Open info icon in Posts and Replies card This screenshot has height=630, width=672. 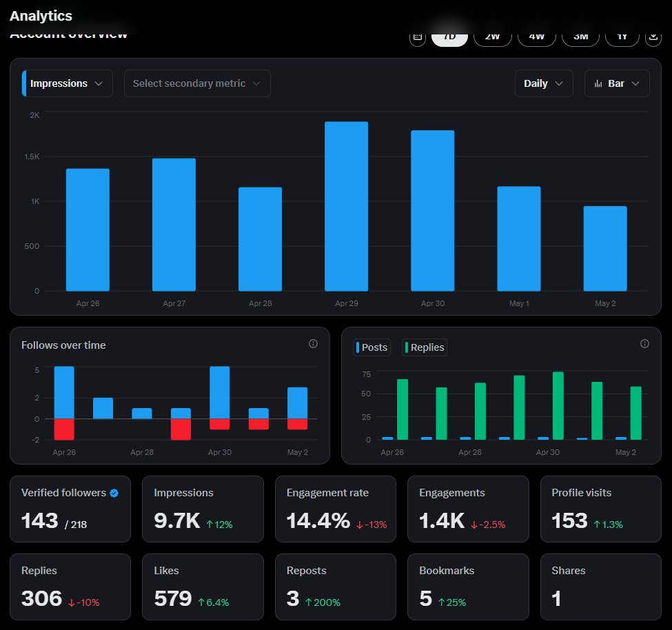644,344
